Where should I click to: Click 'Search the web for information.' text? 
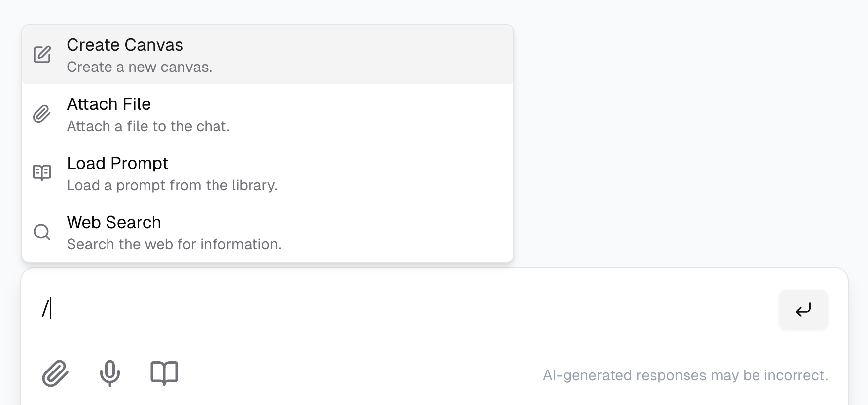(174, 244)
